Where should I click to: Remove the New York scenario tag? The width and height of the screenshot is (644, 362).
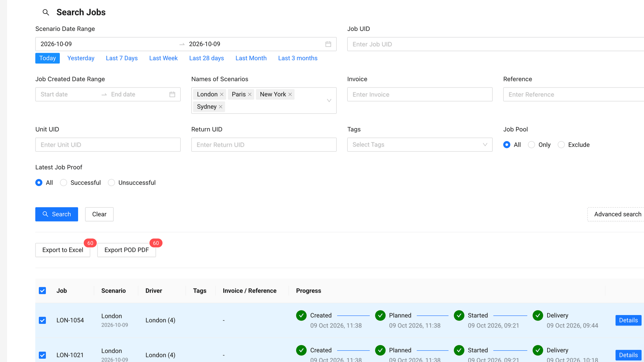click(x=290, y=94)
